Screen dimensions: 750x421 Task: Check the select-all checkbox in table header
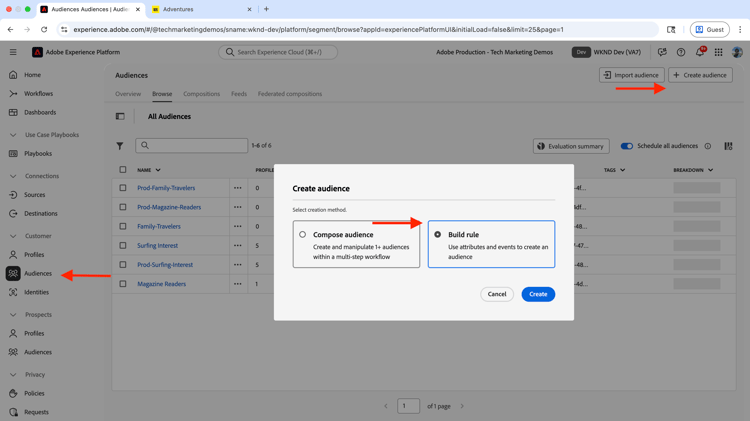(x=123, y=169)
